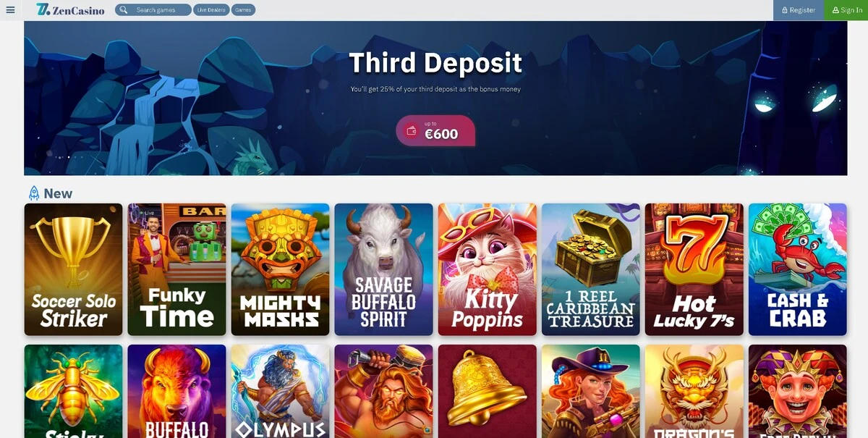
Task: Launch the Funky Time live game
Action: point(177,269)
